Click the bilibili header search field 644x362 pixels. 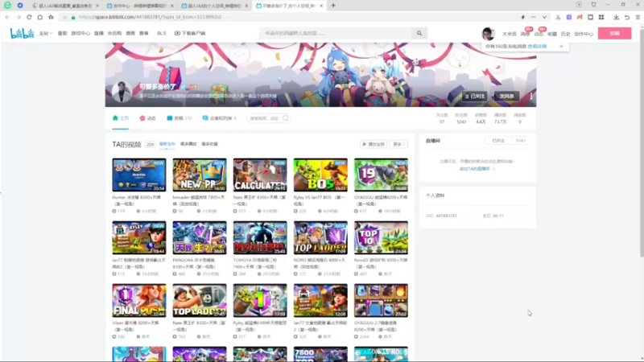(336, 33)
